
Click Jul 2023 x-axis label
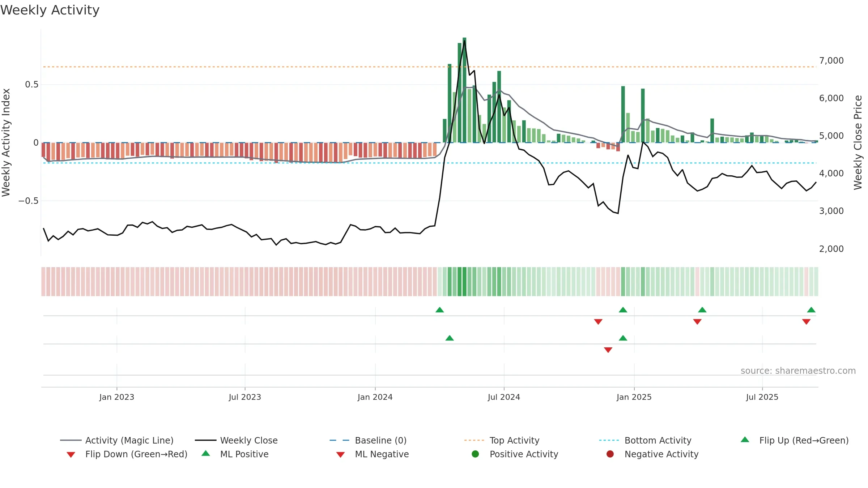coord(245,397)
